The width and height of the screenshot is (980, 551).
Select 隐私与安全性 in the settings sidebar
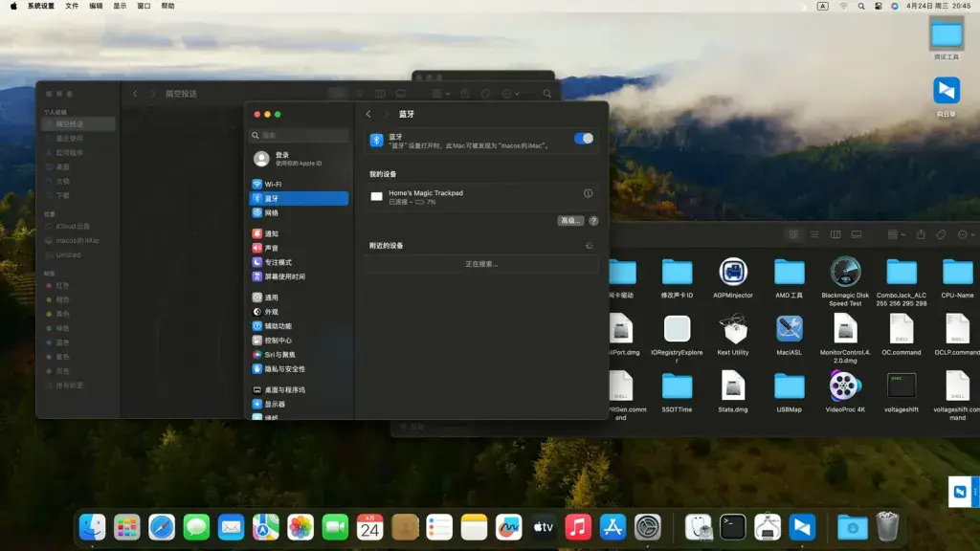pos(300,369)
